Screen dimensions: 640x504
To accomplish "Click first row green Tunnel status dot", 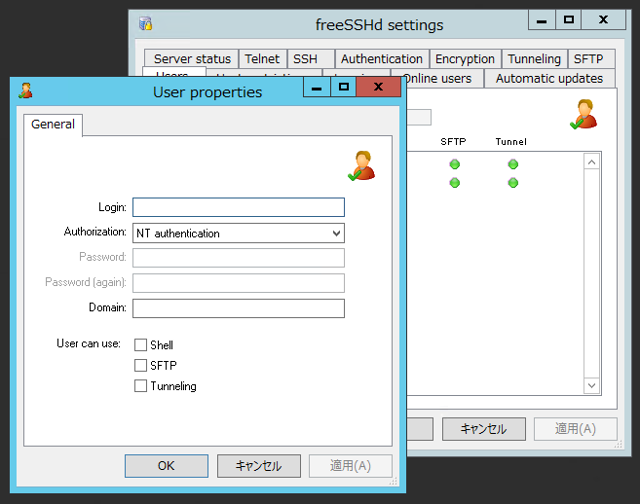I will tap(513, 164).
